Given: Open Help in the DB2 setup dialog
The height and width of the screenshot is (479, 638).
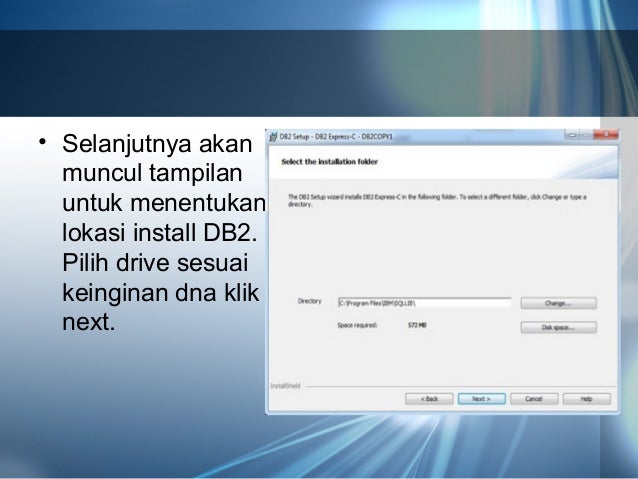Looking at the screenshot, I should point(586,399).
